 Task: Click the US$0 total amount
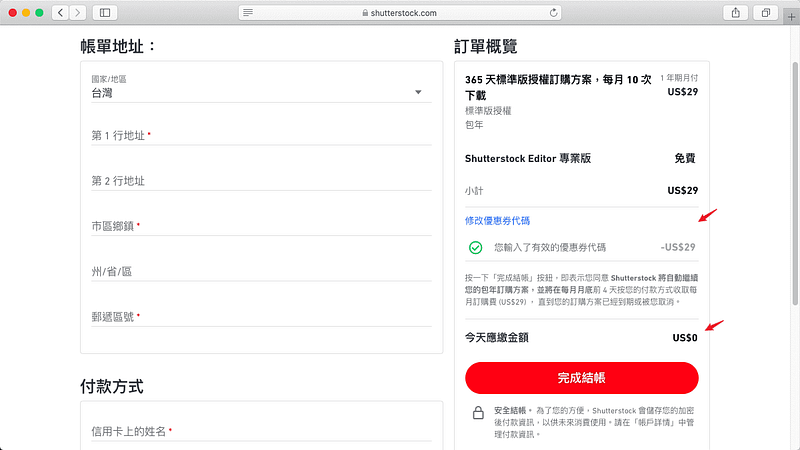pyautogui.click(x=685, y=338)
